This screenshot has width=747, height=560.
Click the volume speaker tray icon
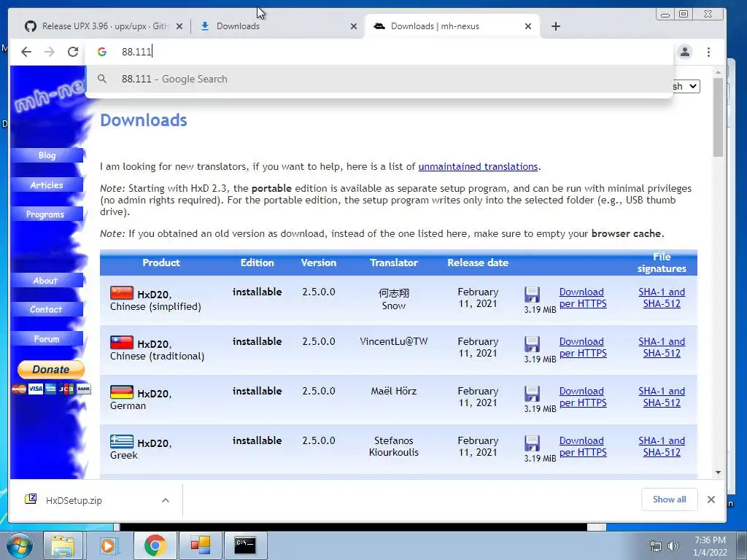(x=673, y=546)
